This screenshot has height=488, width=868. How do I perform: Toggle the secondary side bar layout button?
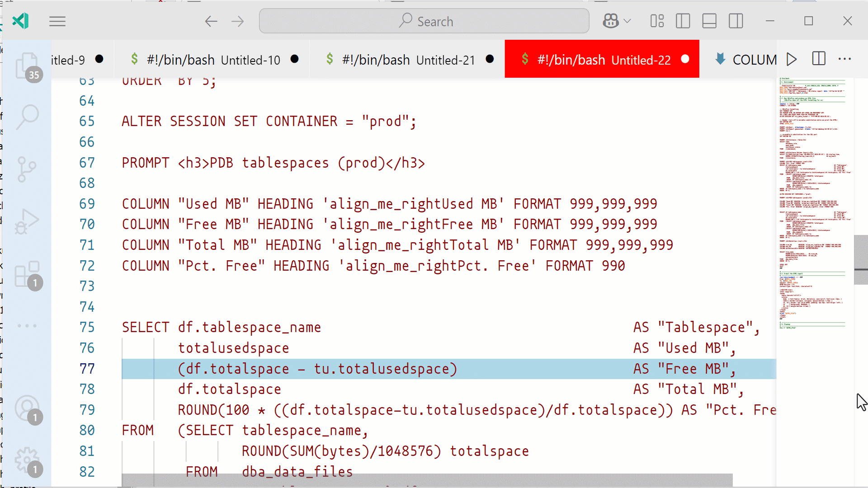point(736,21)
